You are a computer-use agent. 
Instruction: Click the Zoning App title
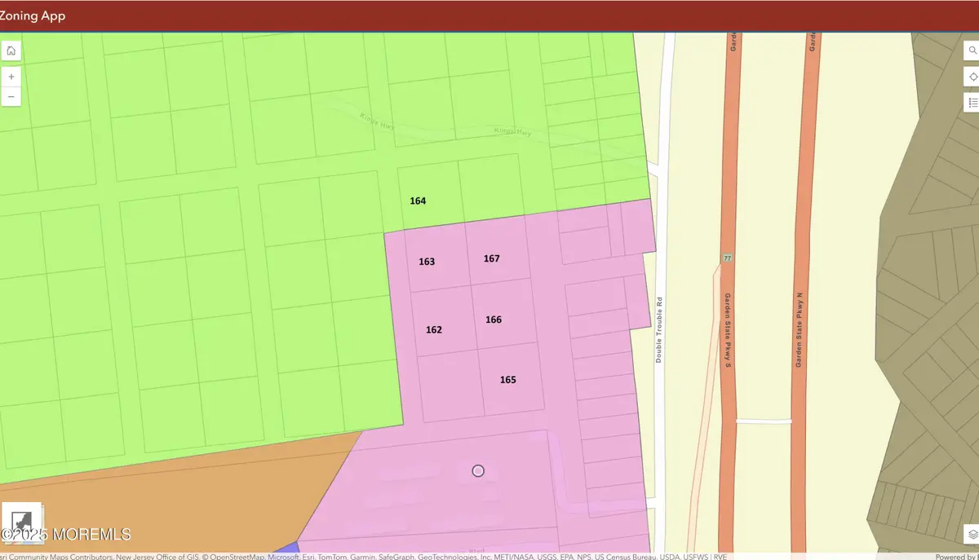[x=33, y=15]
